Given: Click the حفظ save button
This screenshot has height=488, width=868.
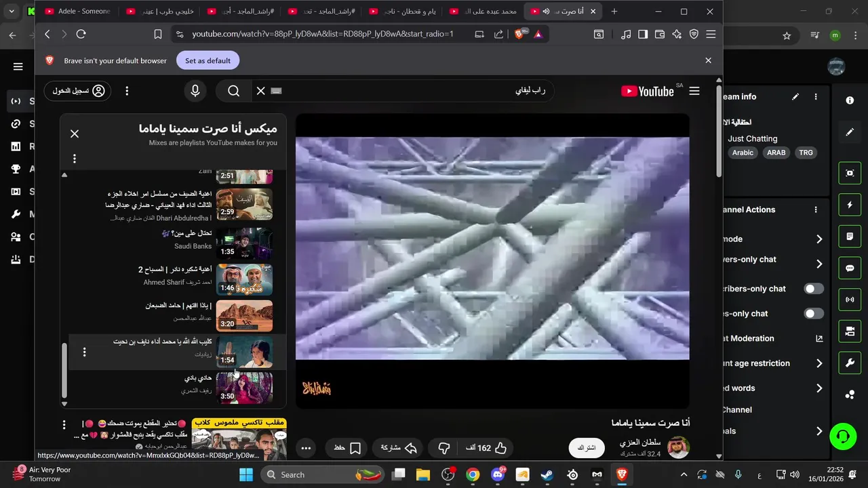Looking at the screenshot, I should pos(347,448).
